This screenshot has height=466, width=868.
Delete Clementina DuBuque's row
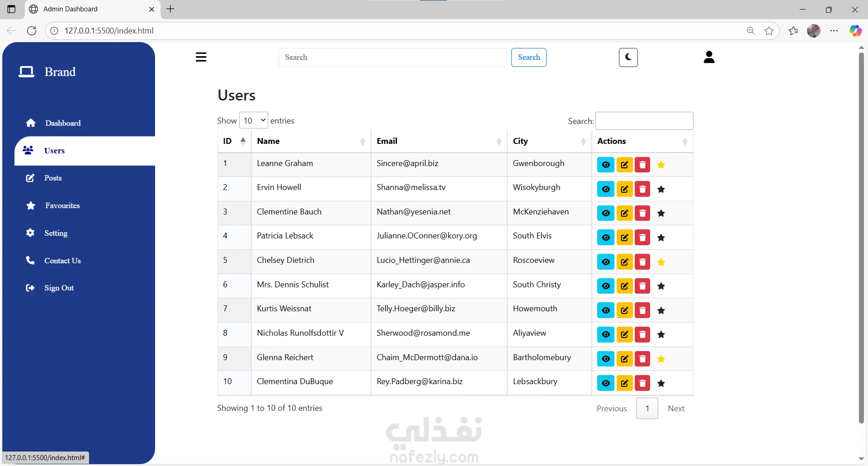coord(642,383)
